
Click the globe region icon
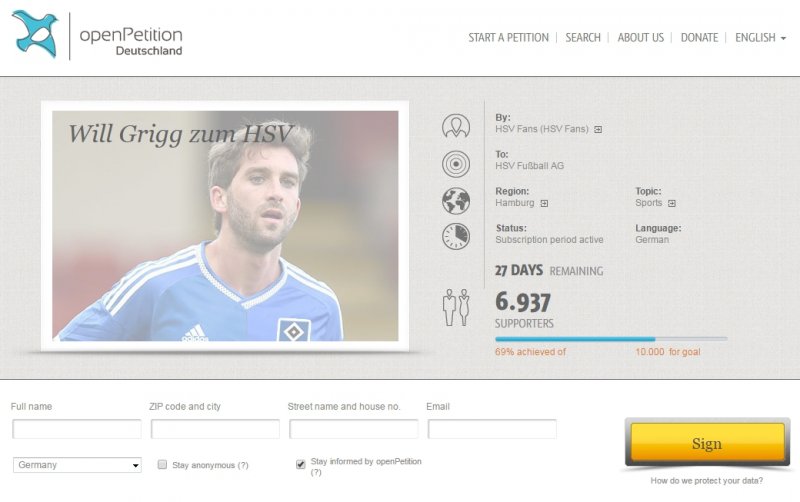click(456, 200)
